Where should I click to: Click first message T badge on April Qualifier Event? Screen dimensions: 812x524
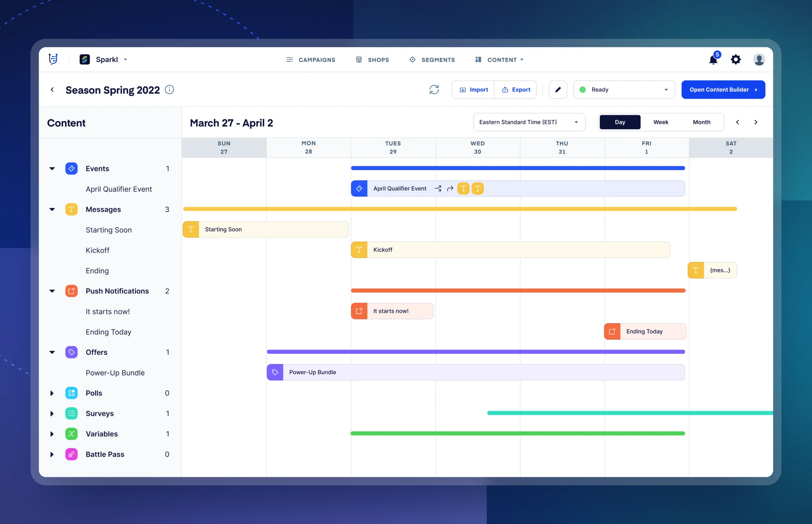click(x=463, y=188)
